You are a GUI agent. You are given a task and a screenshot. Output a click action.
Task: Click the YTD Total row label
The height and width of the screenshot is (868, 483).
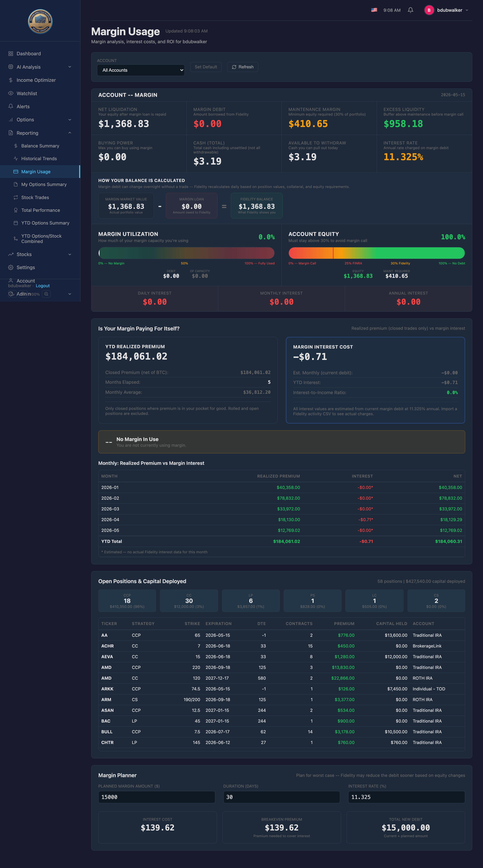pos(112,541)
